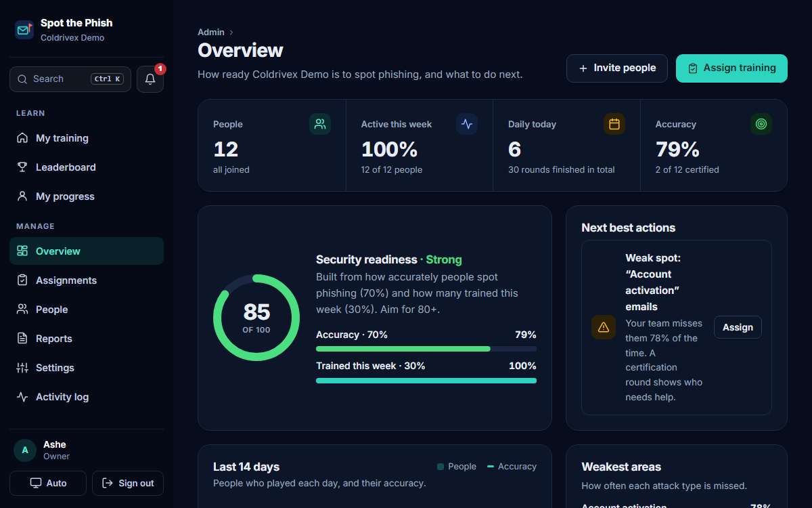Click the Ctrl K shortcut hint
Screen dimensions: 812x508
click(x=108, y=79)
